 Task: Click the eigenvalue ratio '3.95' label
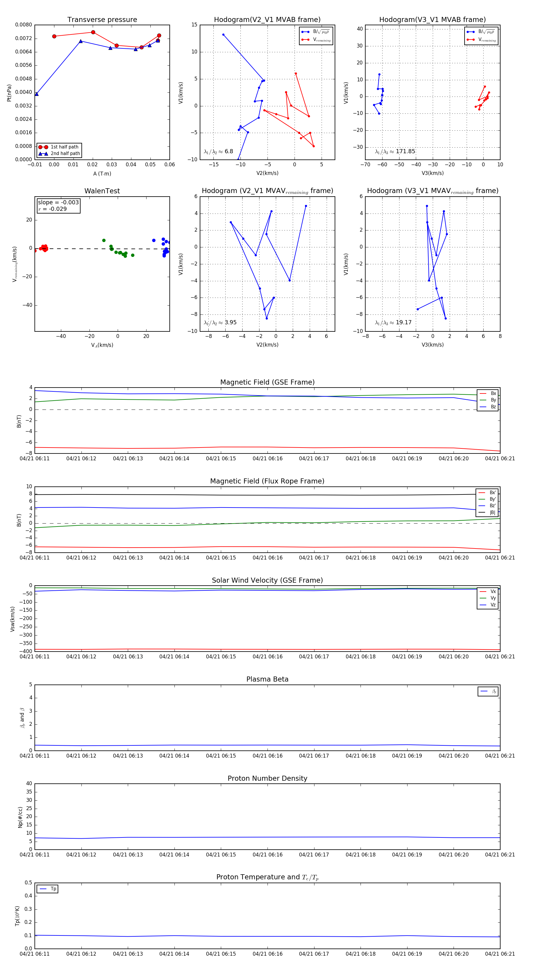point(230,323)
